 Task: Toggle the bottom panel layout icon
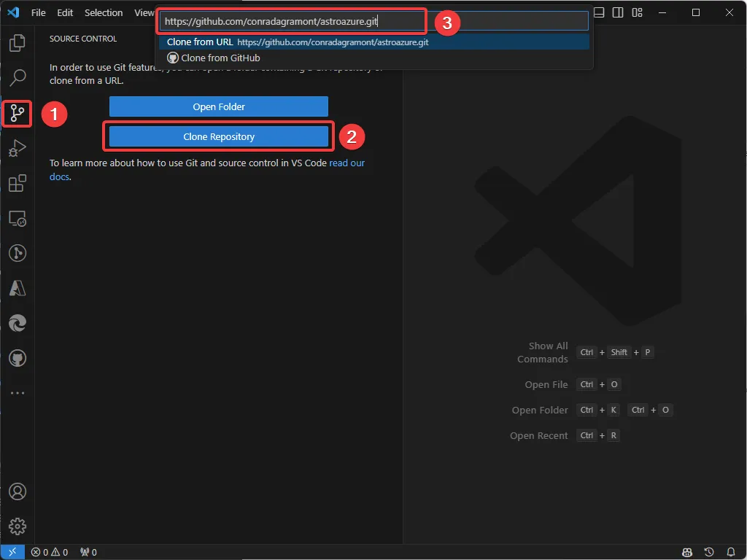pyautogui.click(x=600, y=12)
